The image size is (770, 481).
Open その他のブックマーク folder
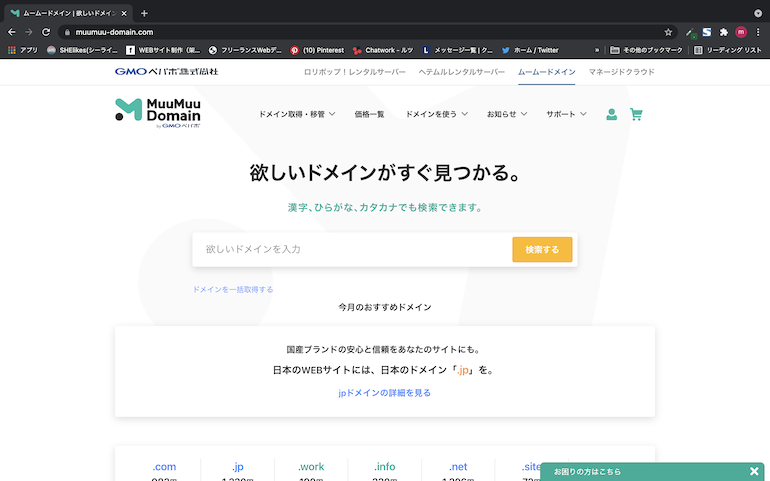[x=646, y=50]
